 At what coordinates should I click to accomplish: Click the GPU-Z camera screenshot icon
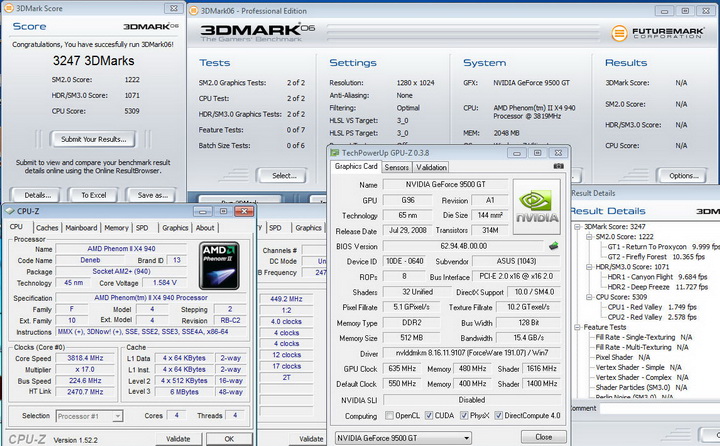point(558,166)
